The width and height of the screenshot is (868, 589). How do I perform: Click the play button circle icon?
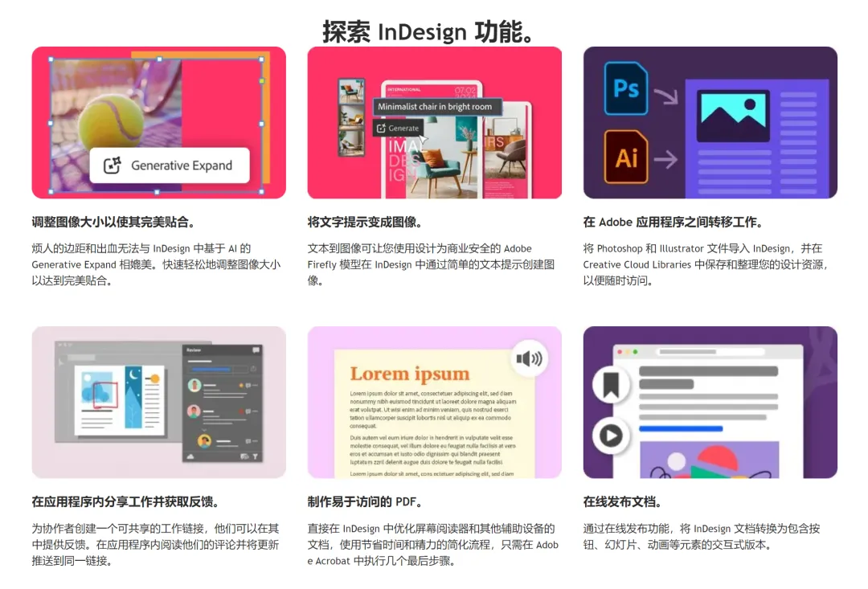pos(611,436)
